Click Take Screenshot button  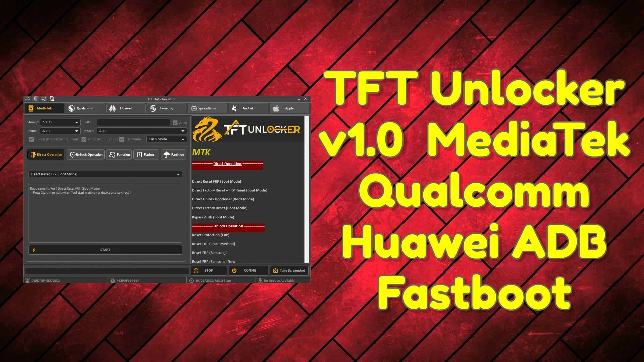pos(288,270)
